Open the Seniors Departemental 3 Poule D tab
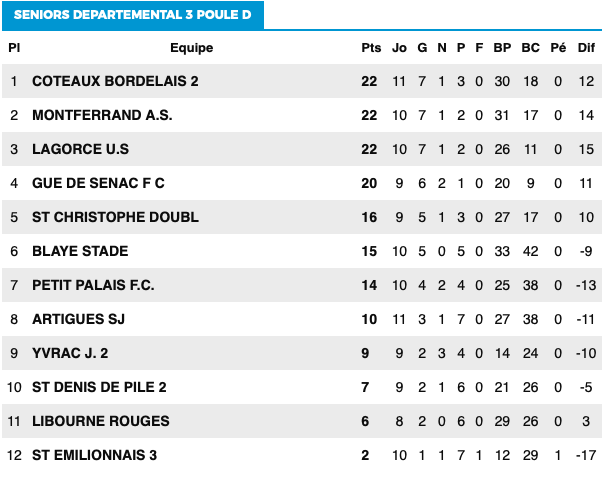603x478 pixels. (133, 15)
